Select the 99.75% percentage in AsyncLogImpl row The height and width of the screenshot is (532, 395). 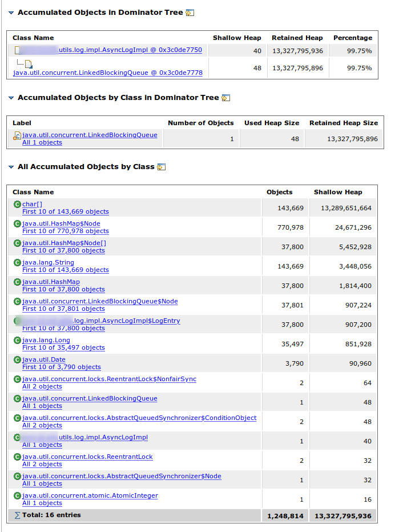pos(360,51)
